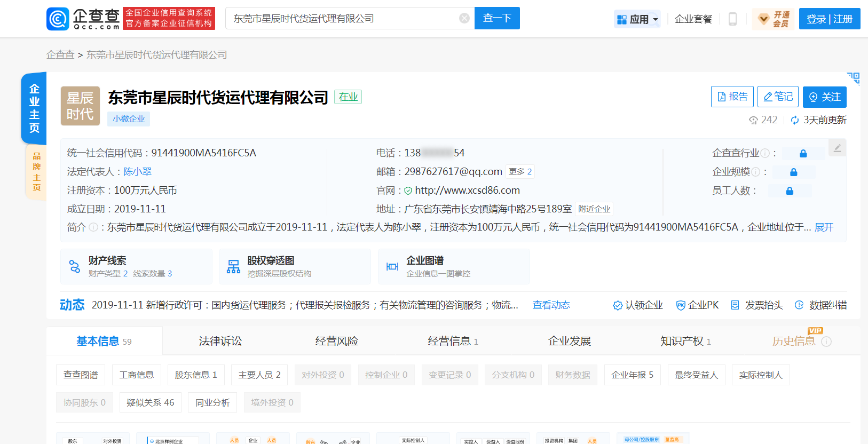Click the 工商信息 sub-section button

coord(137,375)
